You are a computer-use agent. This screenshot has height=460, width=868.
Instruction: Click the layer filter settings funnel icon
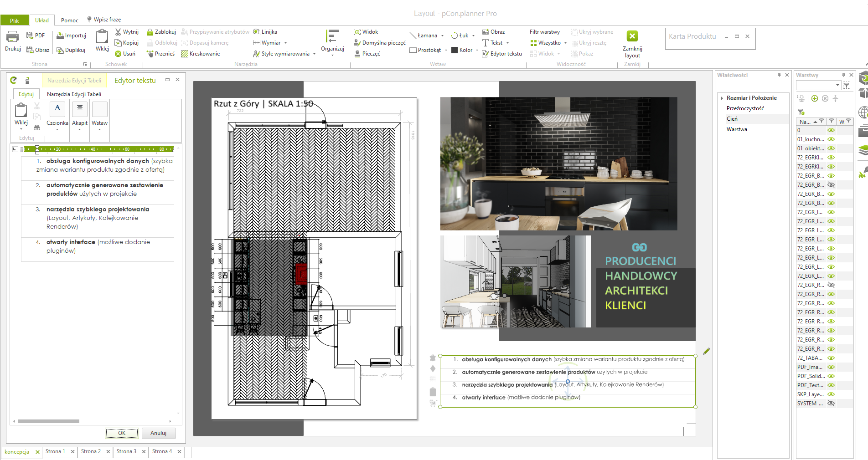click(x=801, y=112)
